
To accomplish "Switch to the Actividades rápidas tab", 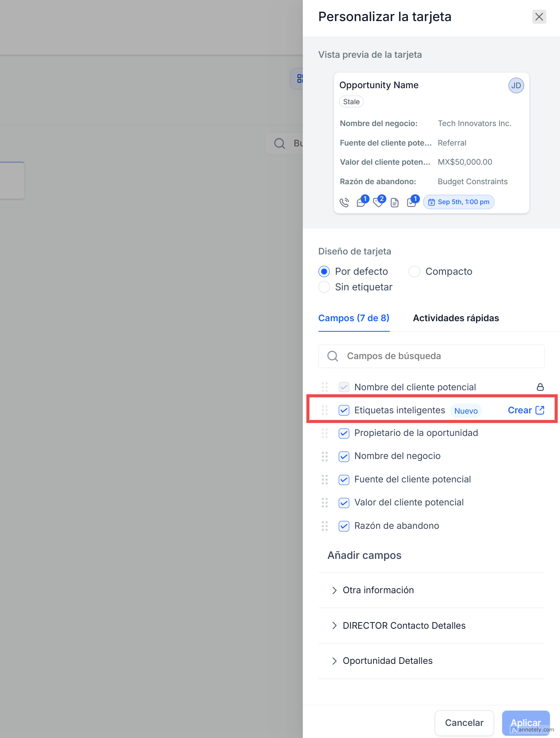I will [x=455, y=318].
